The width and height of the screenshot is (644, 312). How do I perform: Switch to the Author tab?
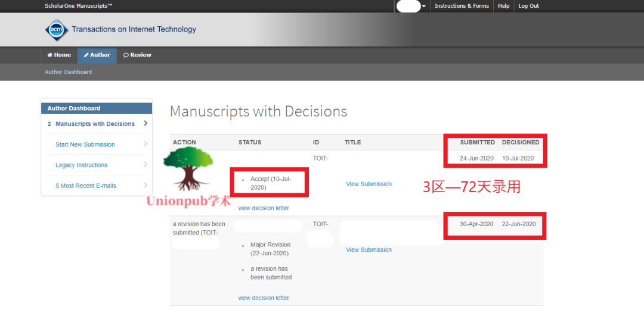pos(97,55)
